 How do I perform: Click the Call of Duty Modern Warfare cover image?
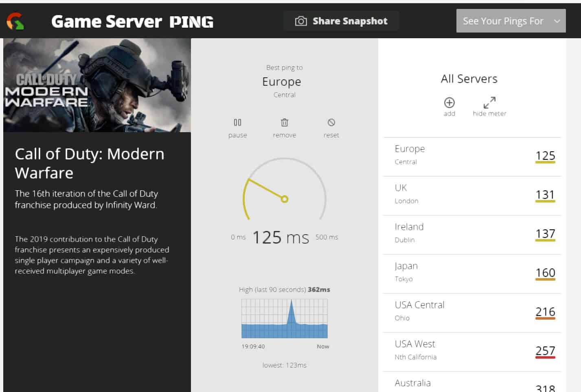[x=97, y=85]
